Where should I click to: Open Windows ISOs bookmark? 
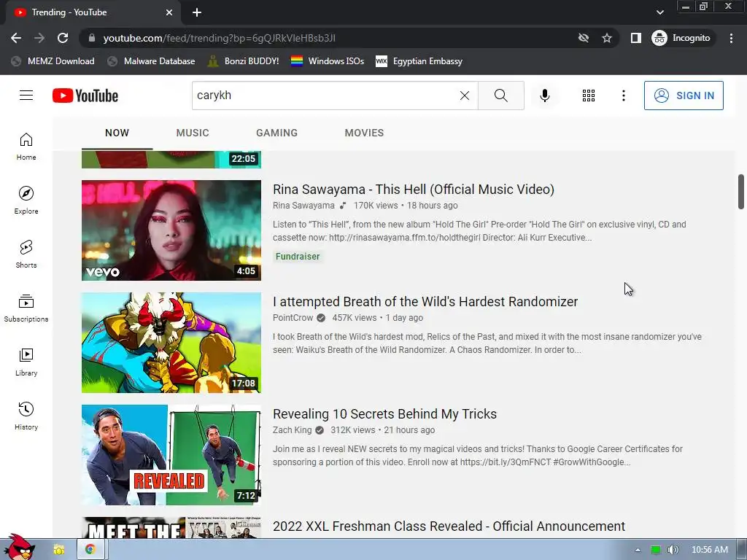tap(328, 61)
